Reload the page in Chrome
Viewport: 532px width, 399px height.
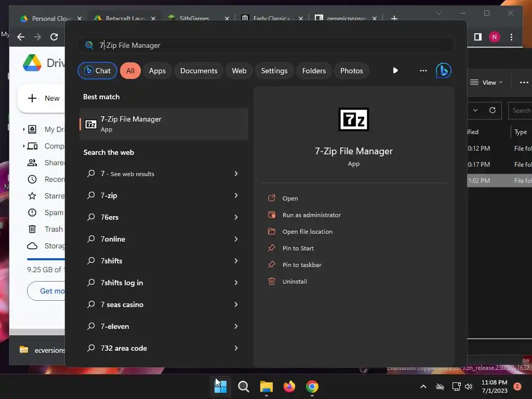tap(54, 37)
